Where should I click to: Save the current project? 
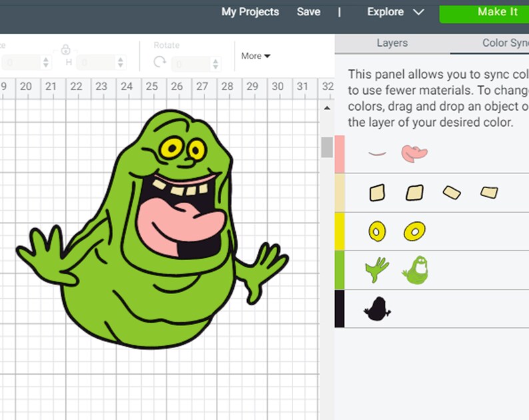pos(308,12)
